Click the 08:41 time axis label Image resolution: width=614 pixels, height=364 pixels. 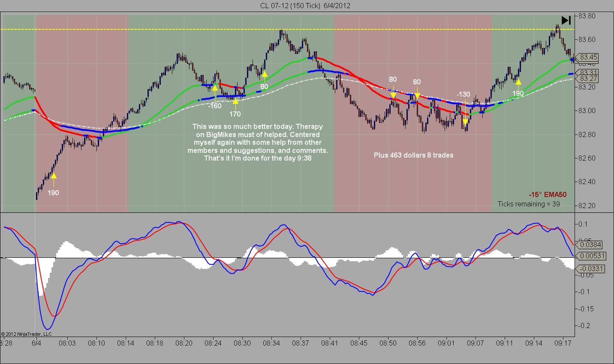tap(330, 343)
